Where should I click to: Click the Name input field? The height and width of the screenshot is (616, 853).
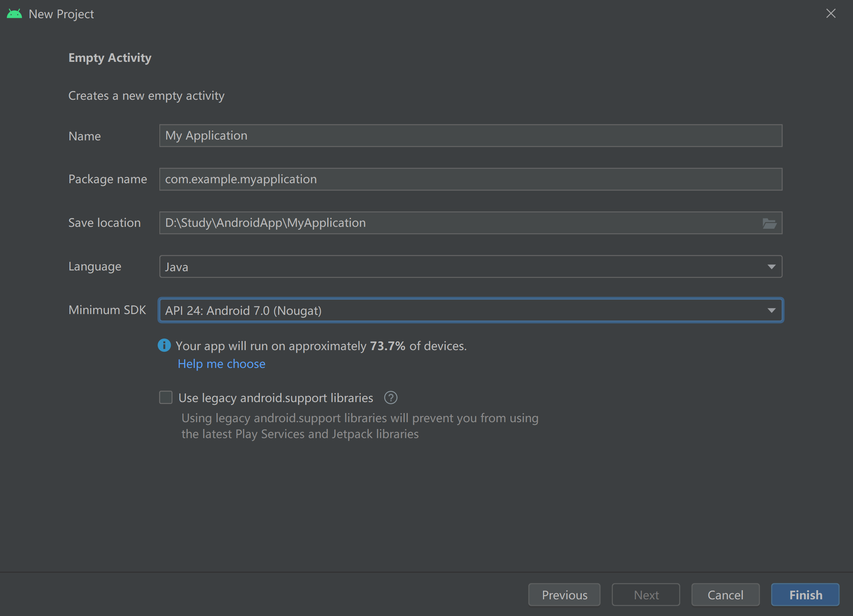coord(471,135)
